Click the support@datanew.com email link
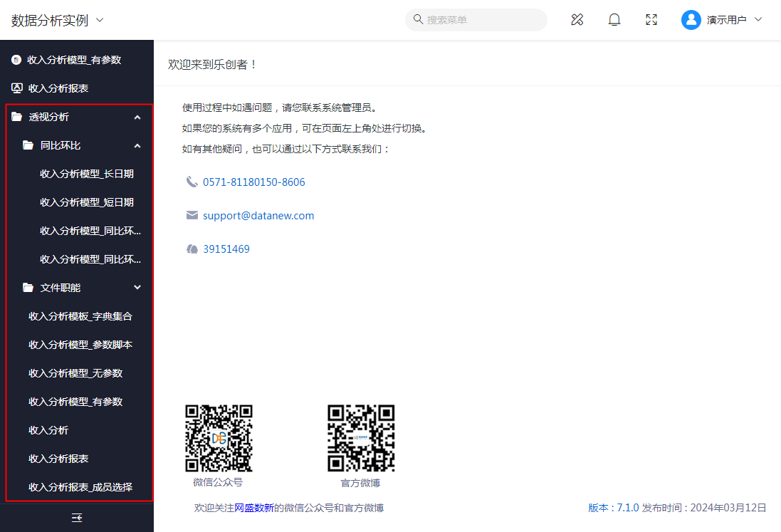This screenshot has height=532, width=781. click(x=258, y=216)
